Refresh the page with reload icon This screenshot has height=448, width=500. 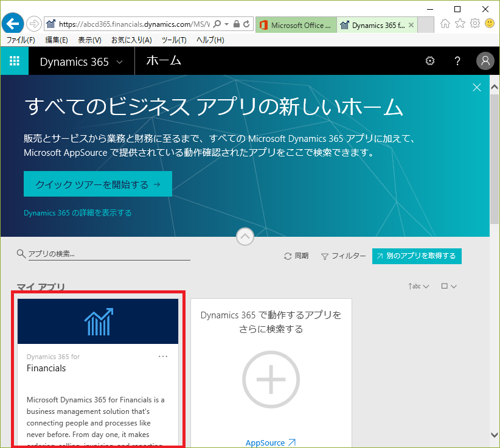coord(246,24)
